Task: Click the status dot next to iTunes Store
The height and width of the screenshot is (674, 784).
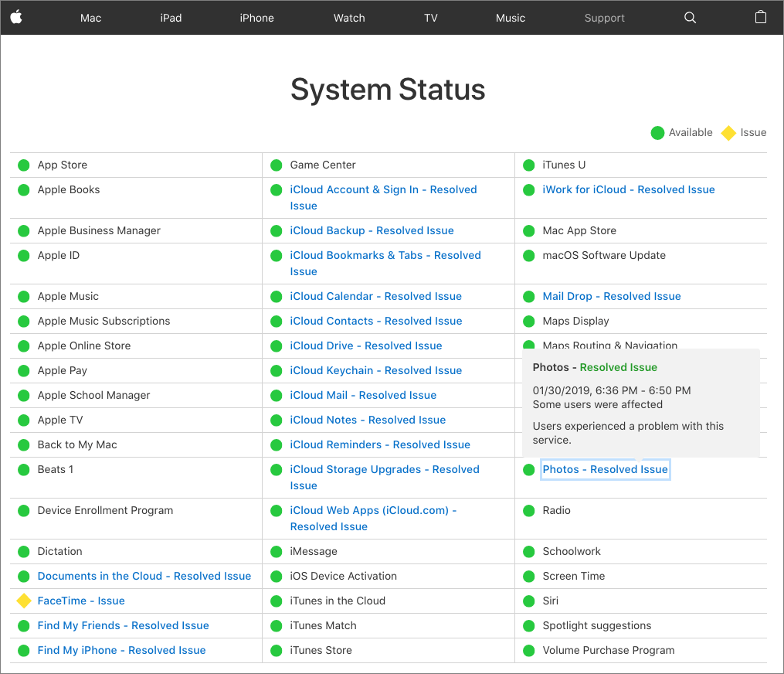Action: 276,650
